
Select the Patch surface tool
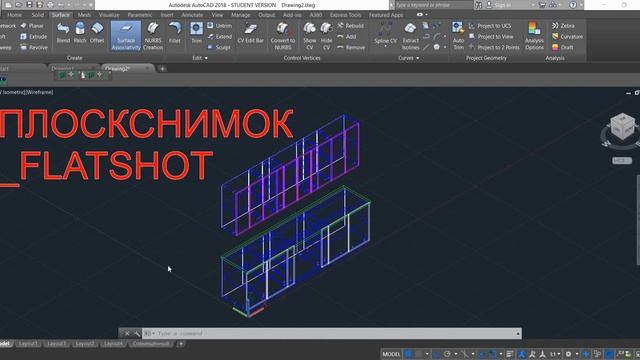(x=80, y=33)
